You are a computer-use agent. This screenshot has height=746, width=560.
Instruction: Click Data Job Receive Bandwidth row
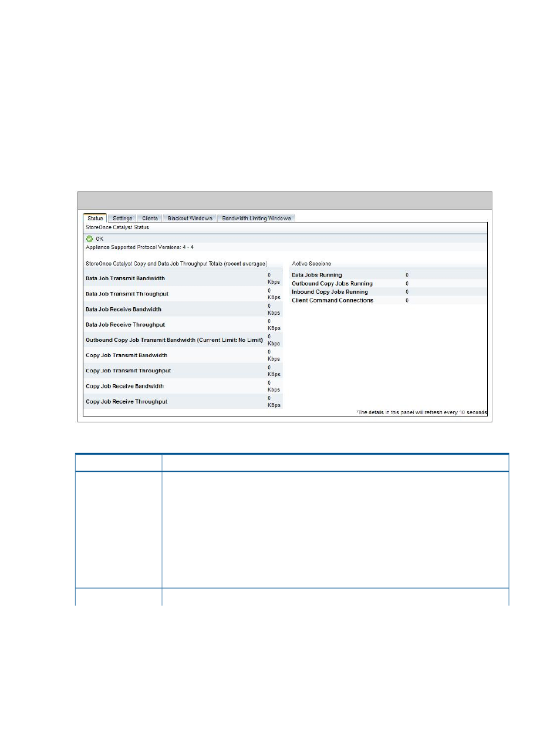pyautogui.click(x=183, y=309)
